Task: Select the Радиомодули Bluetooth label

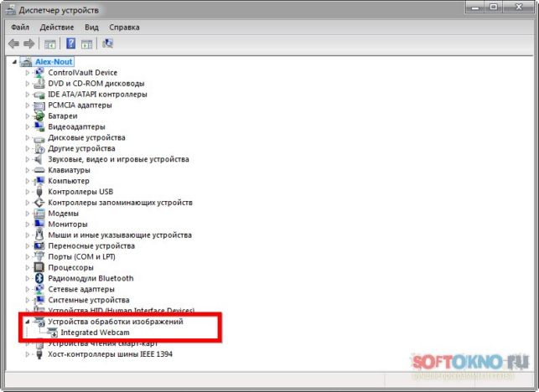Action: 91,278
